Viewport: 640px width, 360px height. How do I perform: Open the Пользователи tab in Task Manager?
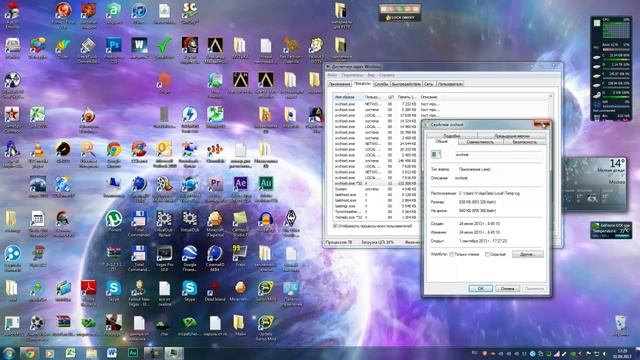click(x=450, y=84)
